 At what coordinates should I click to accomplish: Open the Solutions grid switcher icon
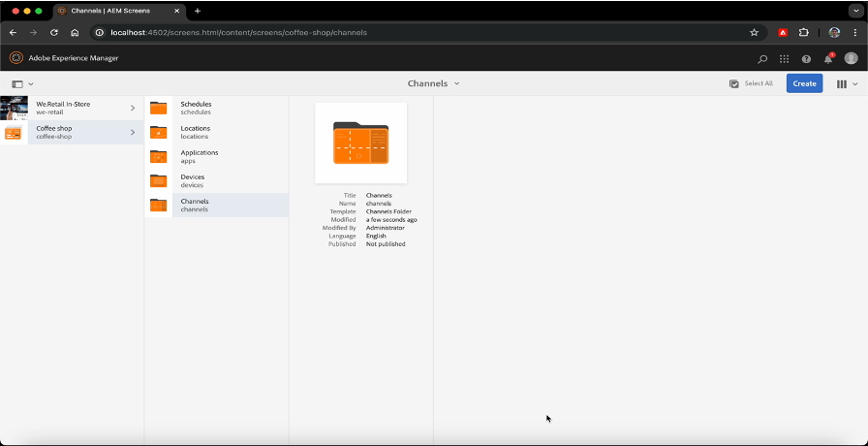[x=784, y=58]
